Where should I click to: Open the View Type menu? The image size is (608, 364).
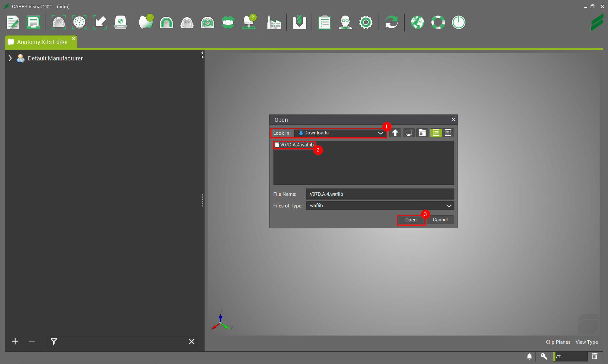586,342
